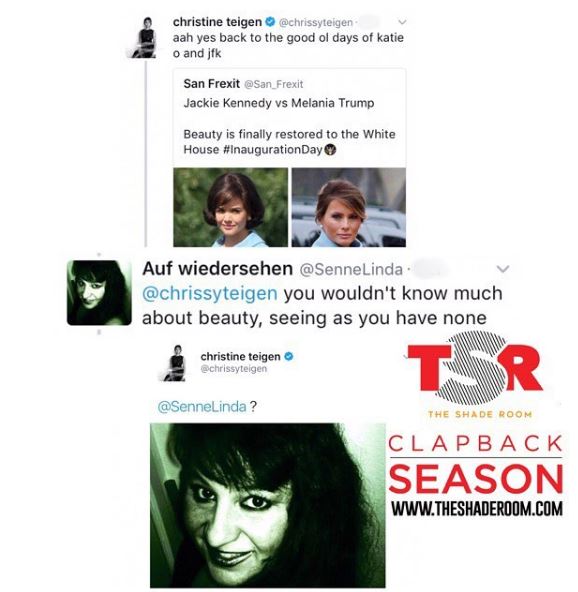Image resolution: width=578 pixels, height=592 pixels.
Task: Click The Shade Room TSR logo
Action: click(x=476, y=375)
